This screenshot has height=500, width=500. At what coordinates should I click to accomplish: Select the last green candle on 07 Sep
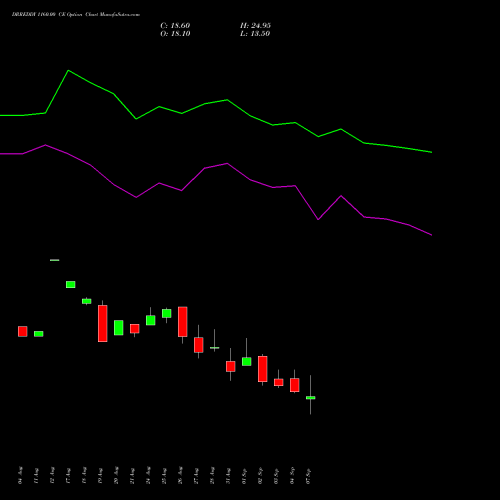[311, 398]
